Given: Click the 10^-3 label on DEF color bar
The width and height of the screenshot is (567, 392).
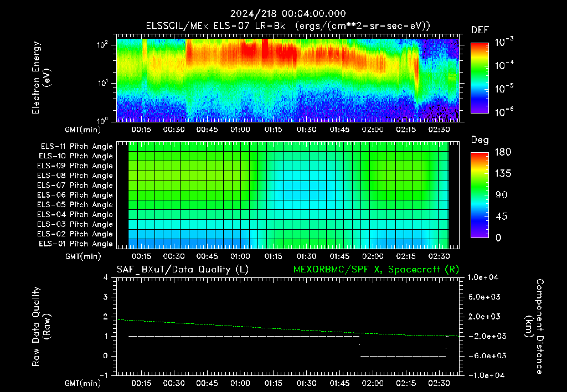Looking at the screenshot, I should [504, 42].
